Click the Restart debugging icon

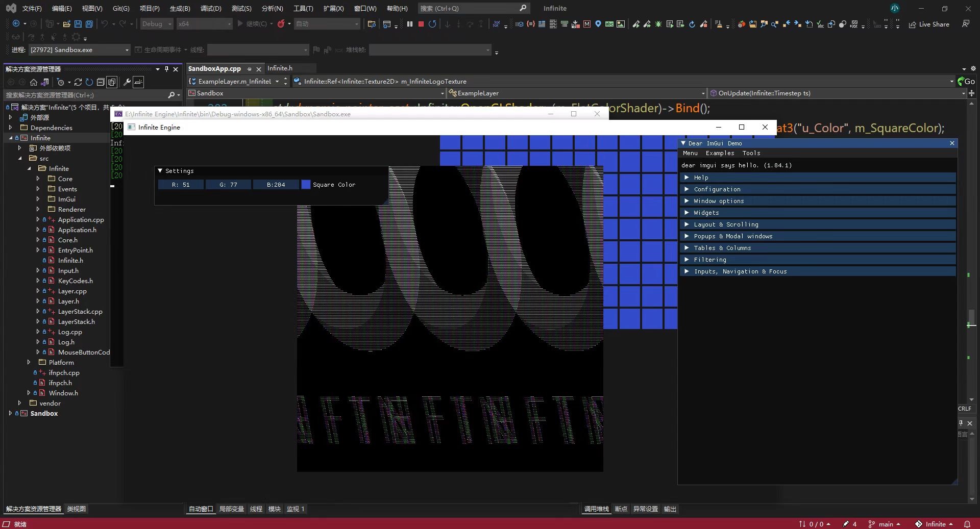click(432, 24)
